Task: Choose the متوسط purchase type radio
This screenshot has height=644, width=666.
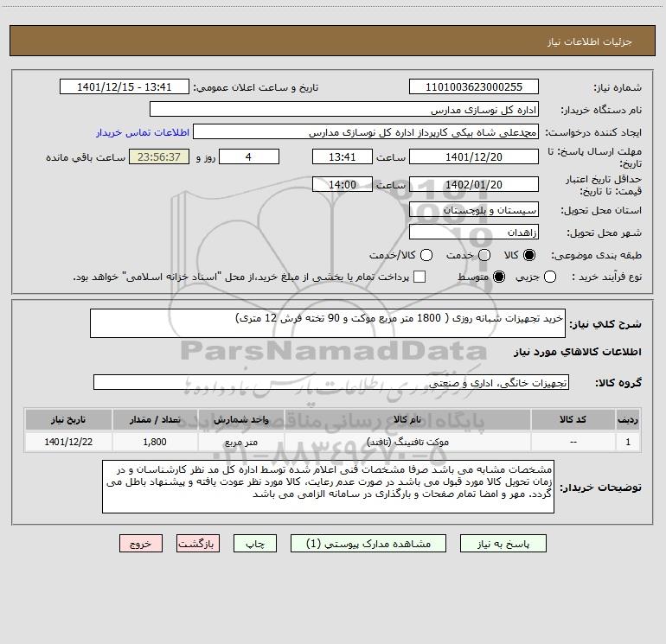Action: (499, 277)
